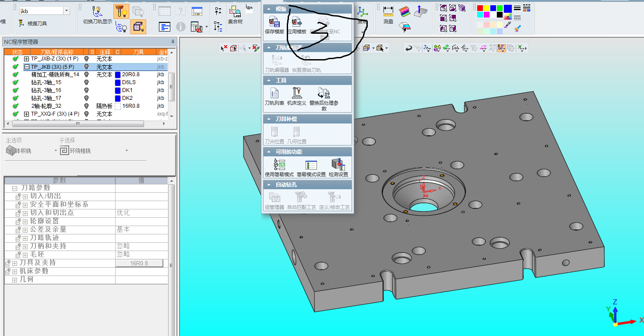Click the 16R0.8 tool value button
This screenshot has width=644, height=336.
[x=139, y=263]
